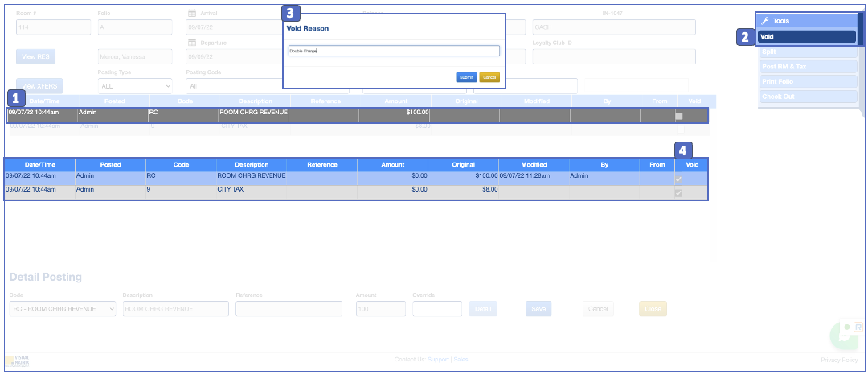Viewport: 868px width, 375px height.
Task: Select Void in the Tools menu
Action: click(808, 36)
